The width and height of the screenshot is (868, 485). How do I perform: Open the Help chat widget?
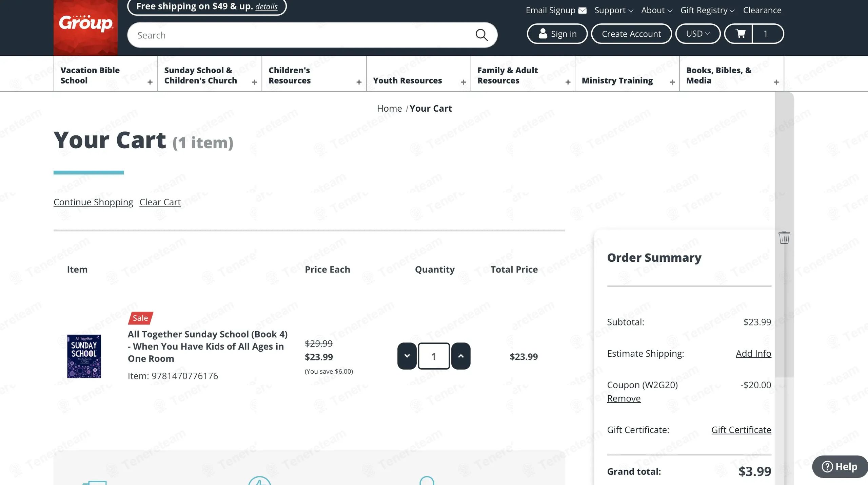tap(840, 466)
